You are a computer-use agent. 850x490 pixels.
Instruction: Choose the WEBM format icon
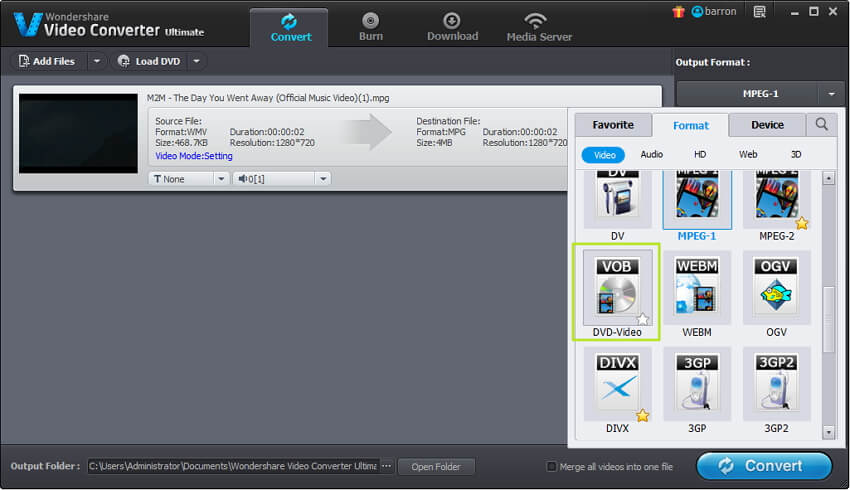tap(697, 287)
